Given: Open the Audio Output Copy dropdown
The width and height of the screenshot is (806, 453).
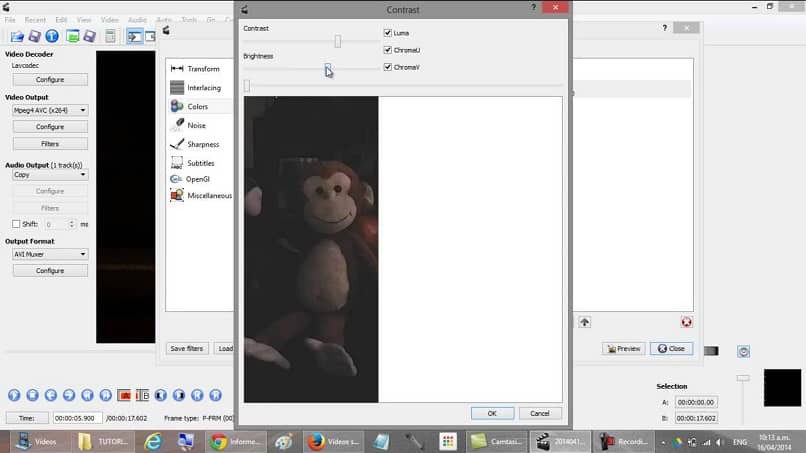Looking at the screenshot, I should click(50, 175).
